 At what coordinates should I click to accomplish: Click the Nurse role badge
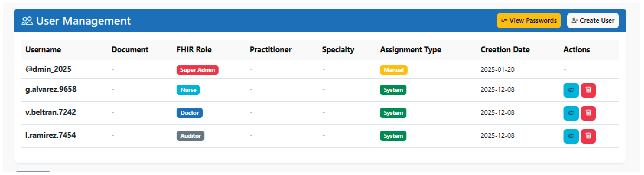pos(188,90)
